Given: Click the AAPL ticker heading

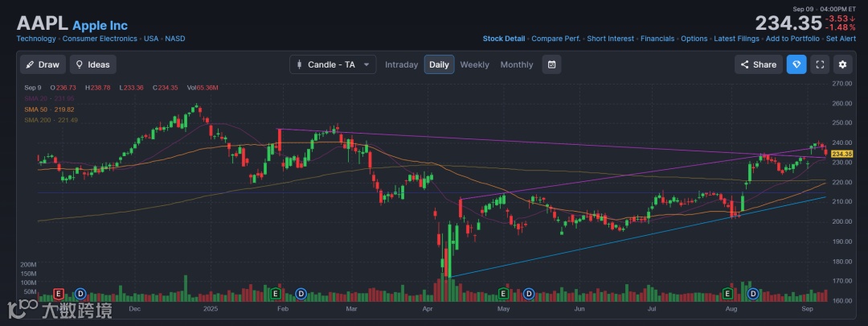Looking at the screenshot, I should click(42, 23).
